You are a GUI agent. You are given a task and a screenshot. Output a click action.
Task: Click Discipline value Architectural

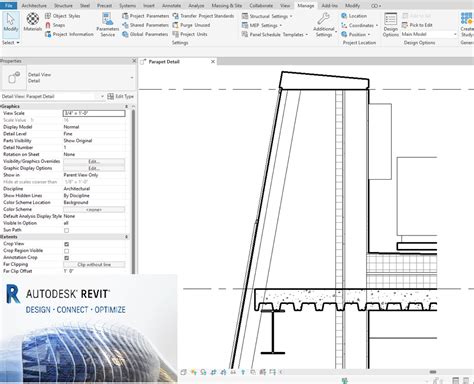[77, 189]
